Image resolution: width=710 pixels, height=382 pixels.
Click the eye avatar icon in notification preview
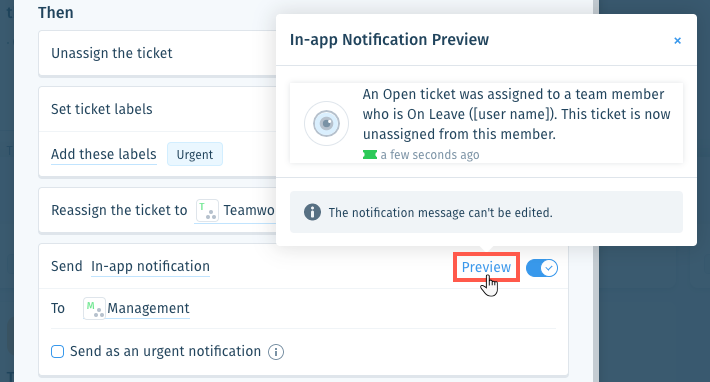[x=326, y=123]
